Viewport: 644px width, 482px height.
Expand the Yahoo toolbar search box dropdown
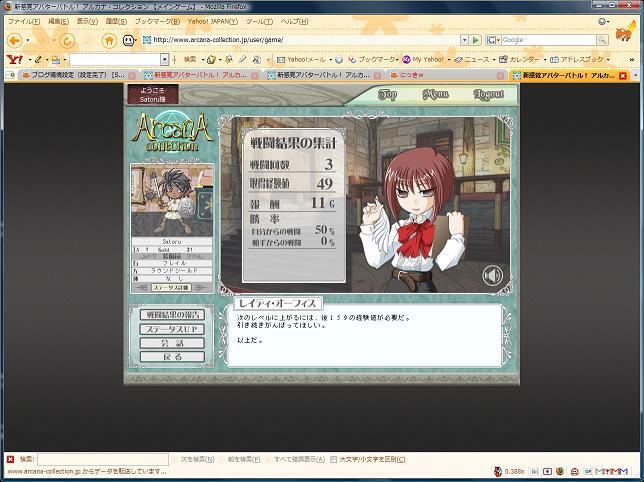click(x=164, y=60)
